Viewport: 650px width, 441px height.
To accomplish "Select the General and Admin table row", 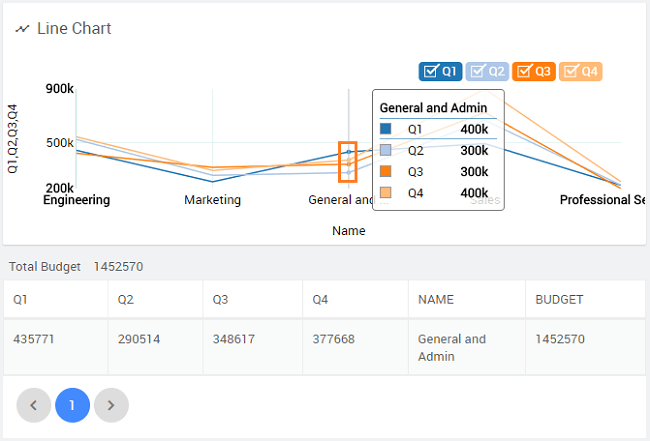I will (324, 348).
